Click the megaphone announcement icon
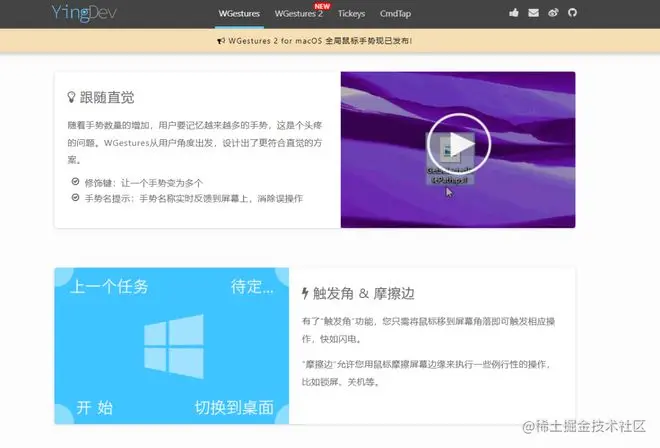Screen dimensions: 660x448 click(221, 41)
